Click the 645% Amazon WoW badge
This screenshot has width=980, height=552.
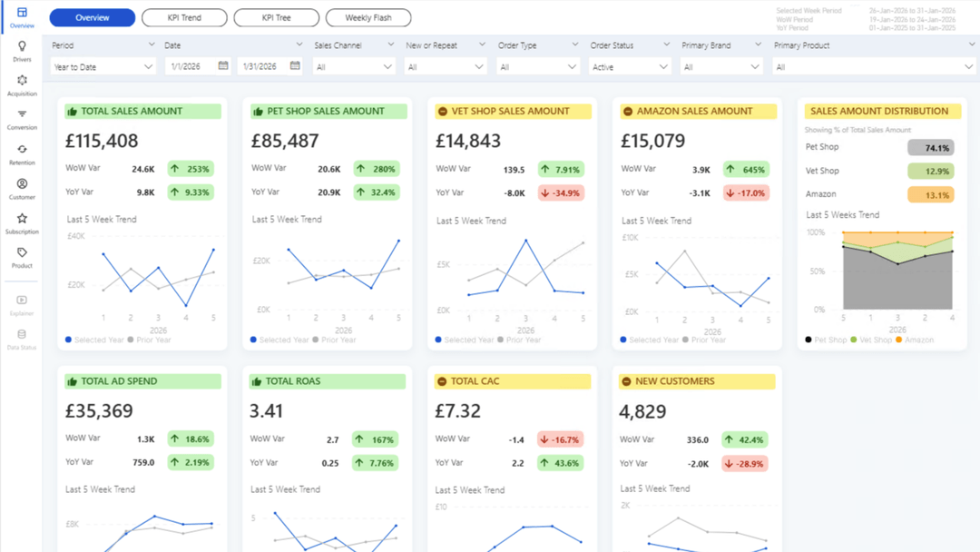tap(746, 170)
